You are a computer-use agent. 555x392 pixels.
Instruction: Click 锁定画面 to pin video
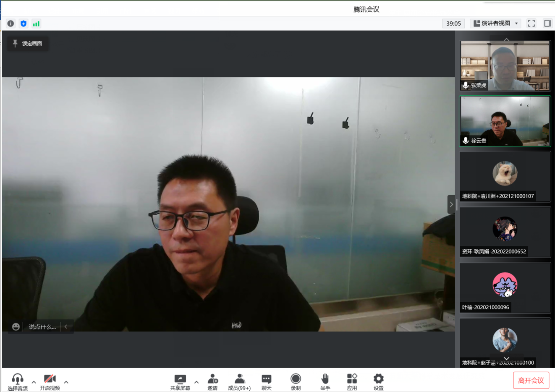click(28, 43)
